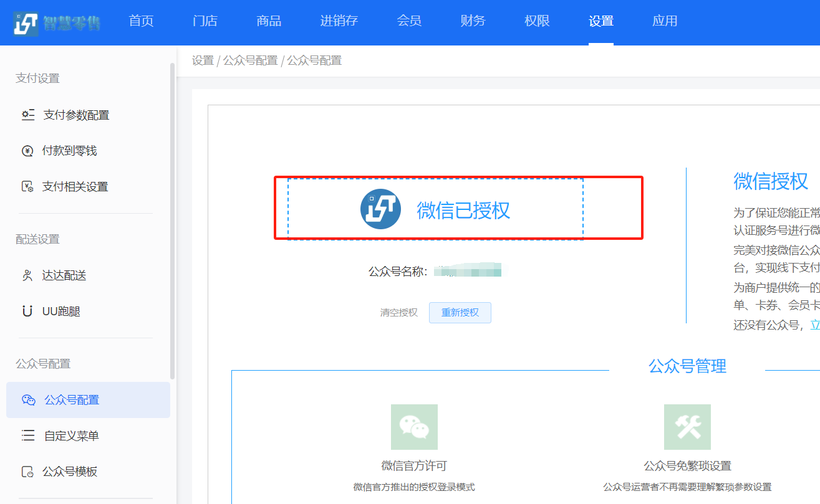Click the 支付相关设置 icon
This screenshot has height=504, width=820.
[x=27, y=186]
